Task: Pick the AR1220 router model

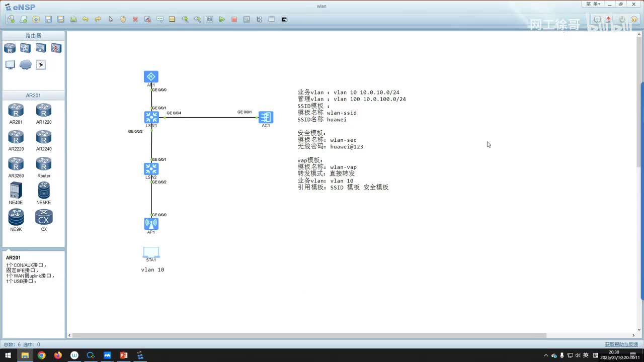Action: coord(44,114)
